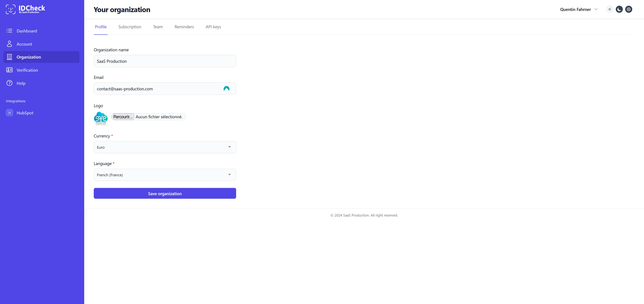
Task: Expand the Currency dropdown showing Euro
Action: coord(165,147)
